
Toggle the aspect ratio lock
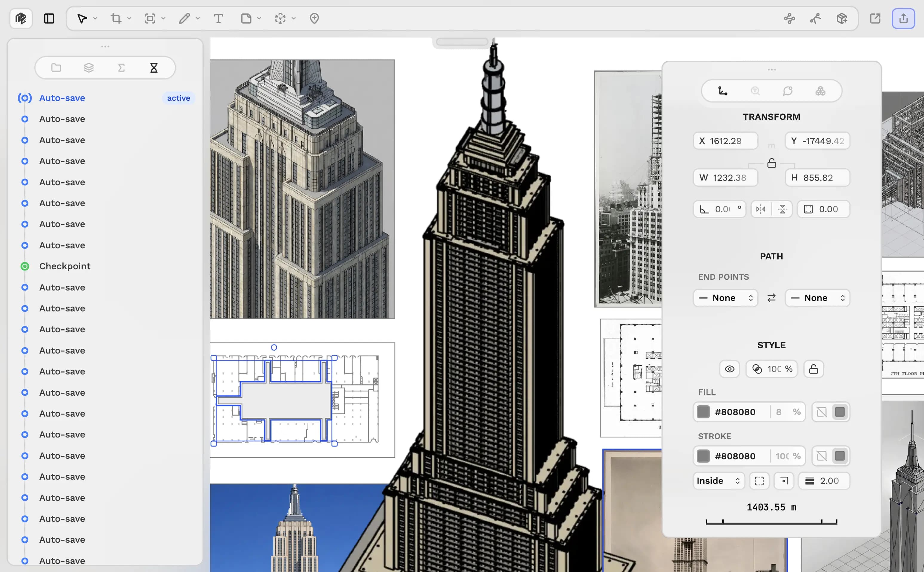coord(771,163)
